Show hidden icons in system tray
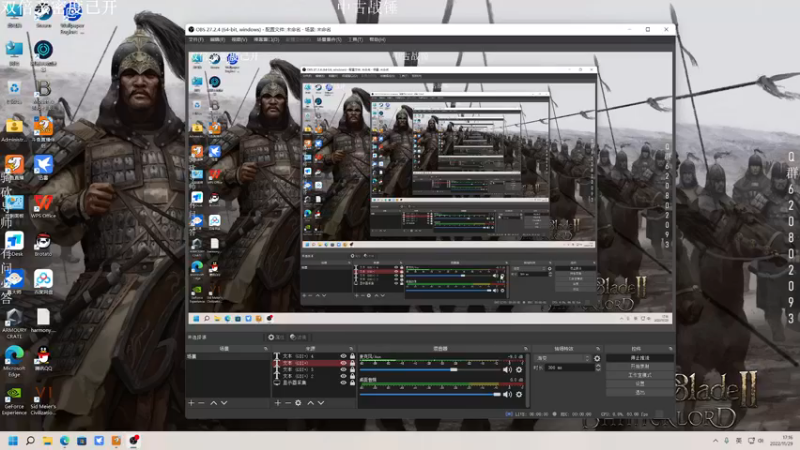Viewport: 800px width, 450px height. coord(715,440)
